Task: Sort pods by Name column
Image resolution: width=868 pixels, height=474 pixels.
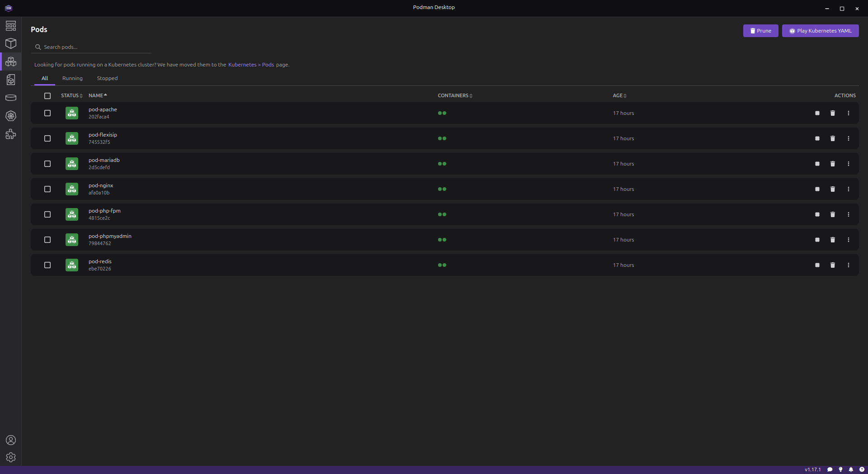Action: tap(98, 95)
